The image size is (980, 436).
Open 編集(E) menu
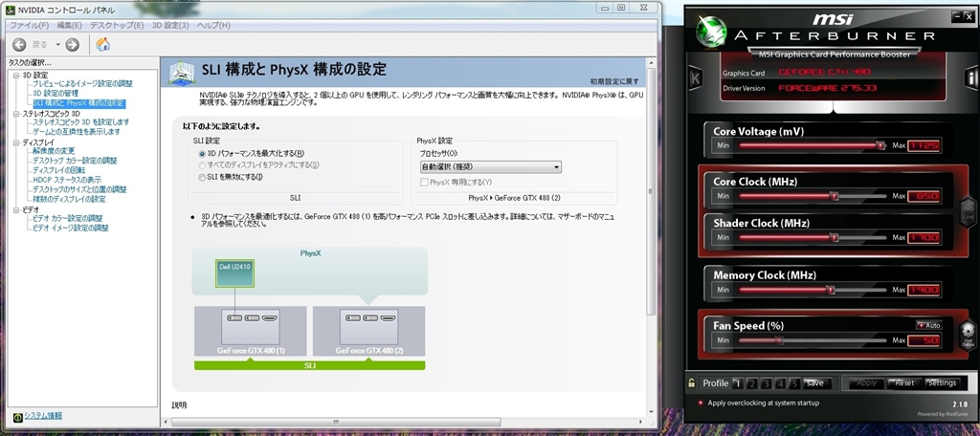[x=69, y=26]
